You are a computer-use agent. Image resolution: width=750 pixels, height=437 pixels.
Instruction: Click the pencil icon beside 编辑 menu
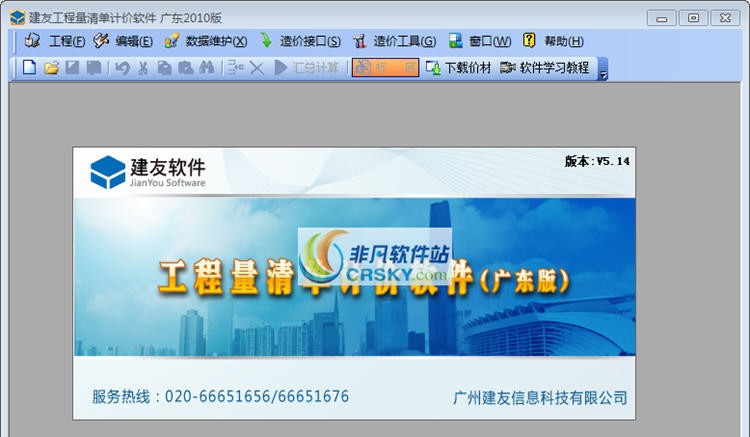pos(101,41)
